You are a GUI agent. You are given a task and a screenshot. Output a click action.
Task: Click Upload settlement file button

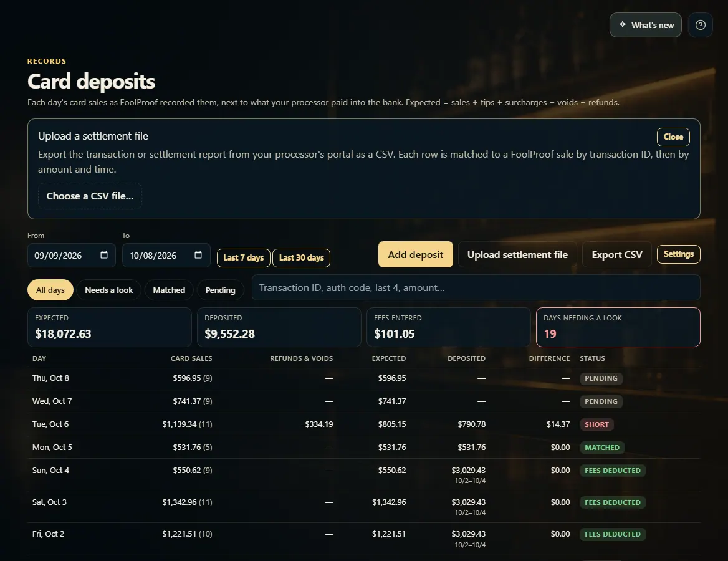[x=517, y=254]
